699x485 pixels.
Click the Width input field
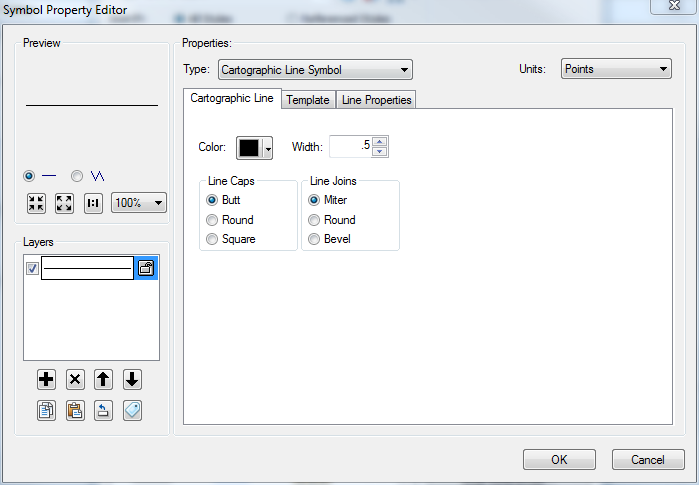[x=350, y=147]
